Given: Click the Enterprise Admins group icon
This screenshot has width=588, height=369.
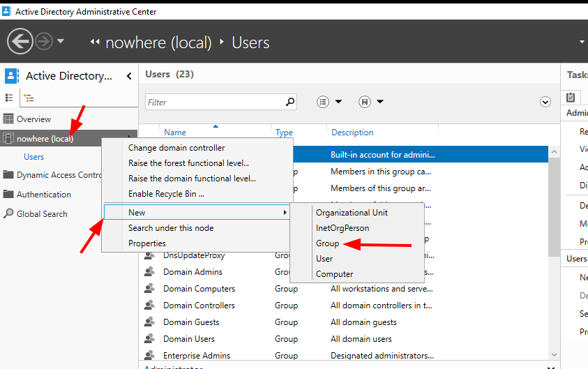Looking at the screenshot, I should 149,355.
